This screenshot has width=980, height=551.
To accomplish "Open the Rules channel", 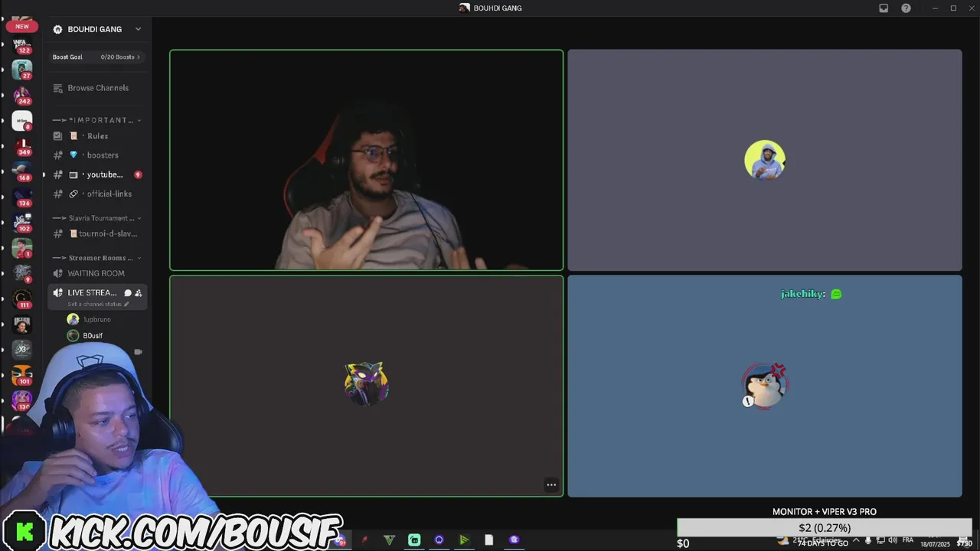I will click(x=96, y=136).
